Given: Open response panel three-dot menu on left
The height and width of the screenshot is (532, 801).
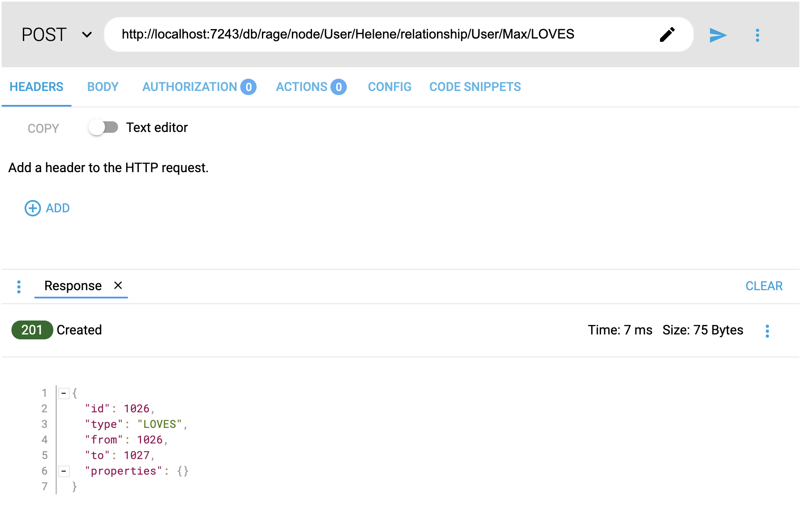Looking at the screenshot, I should click(x=19, y=286).
